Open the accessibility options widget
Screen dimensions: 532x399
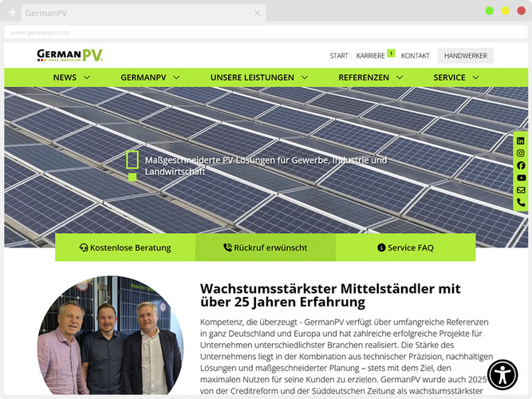pos(503,375)
